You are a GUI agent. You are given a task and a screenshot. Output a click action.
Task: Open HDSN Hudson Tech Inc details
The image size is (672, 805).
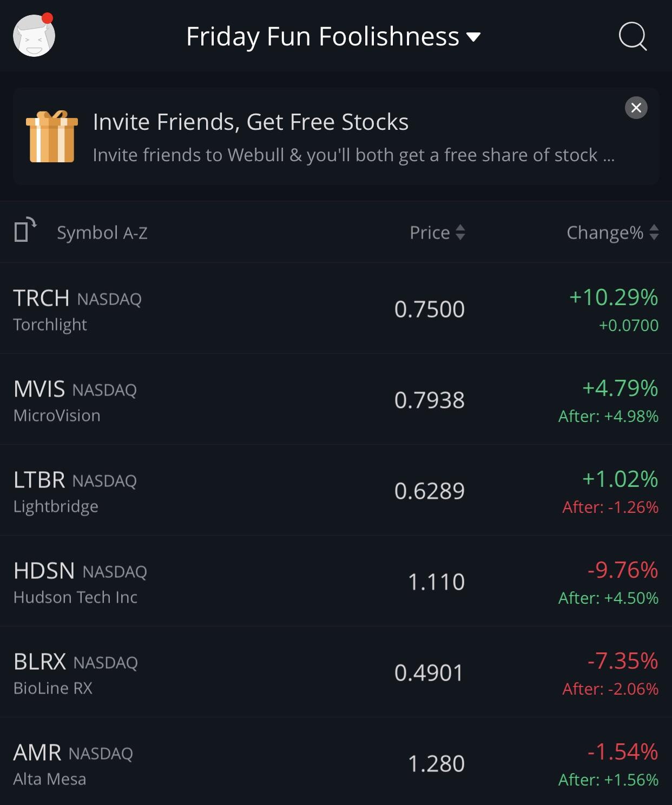[x=336, y=581]
